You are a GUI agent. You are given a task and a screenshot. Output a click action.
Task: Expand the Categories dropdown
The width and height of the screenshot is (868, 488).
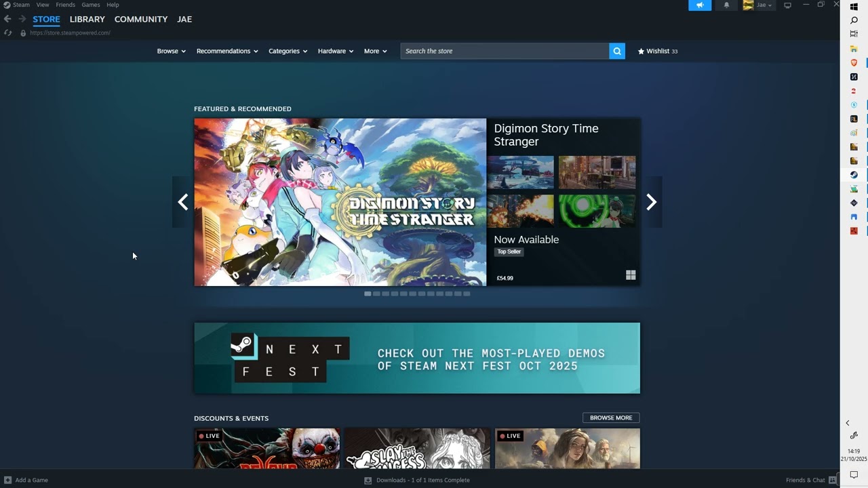(288, 51)
